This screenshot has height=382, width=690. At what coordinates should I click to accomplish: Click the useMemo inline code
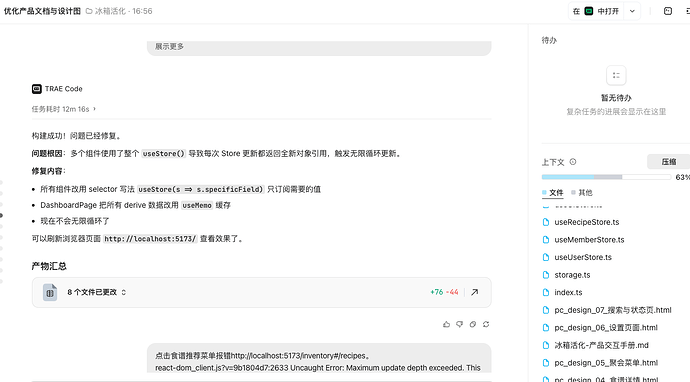pyautogui.click(x=197, y=206)
